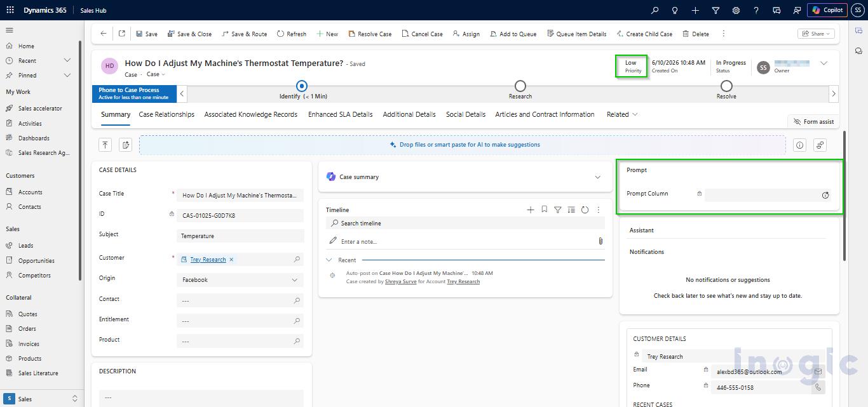This screenshot has height=407, width=868.
Task: Expand the Case summary card
Action: [x=597, y=177]
